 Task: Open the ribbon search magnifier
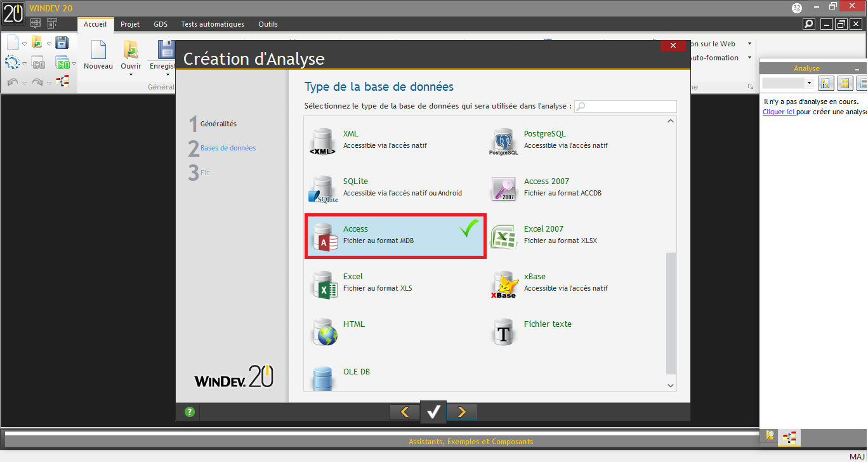point(808,24)
